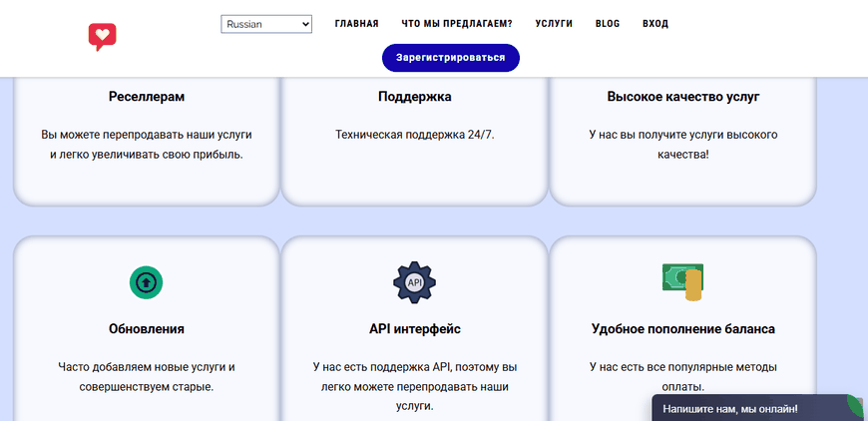Click the heart speech-bubble site logo
This screenshot has height=421, width=868.
pyautogui.click(x=102, y=37)
